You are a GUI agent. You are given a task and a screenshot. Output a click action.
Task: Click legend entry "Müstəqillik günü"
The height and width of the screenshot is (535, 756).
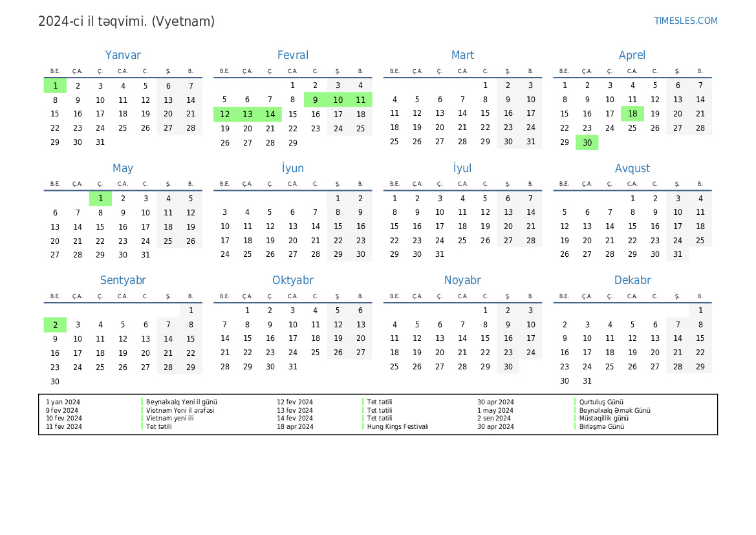(x=603, y=419)
